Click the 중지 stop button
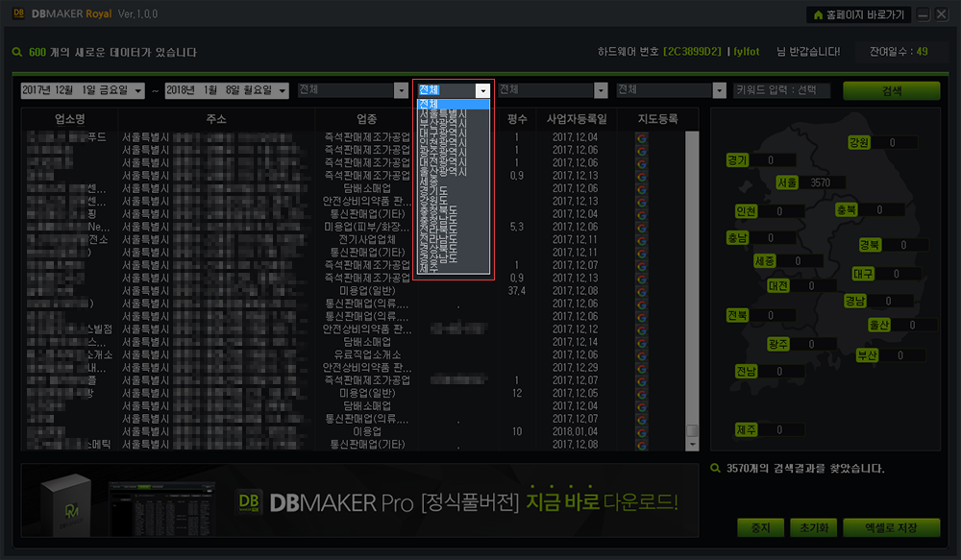Viewport: 961px width, 560px height. 760,527
